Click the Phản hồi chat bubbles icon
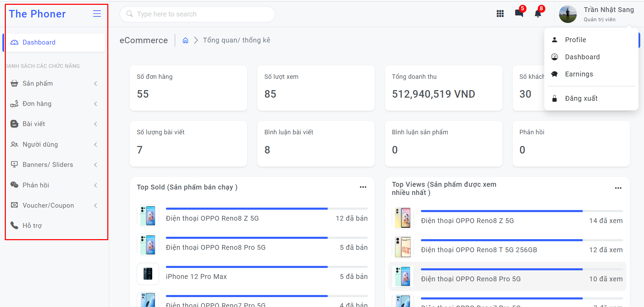 [14, 185]
